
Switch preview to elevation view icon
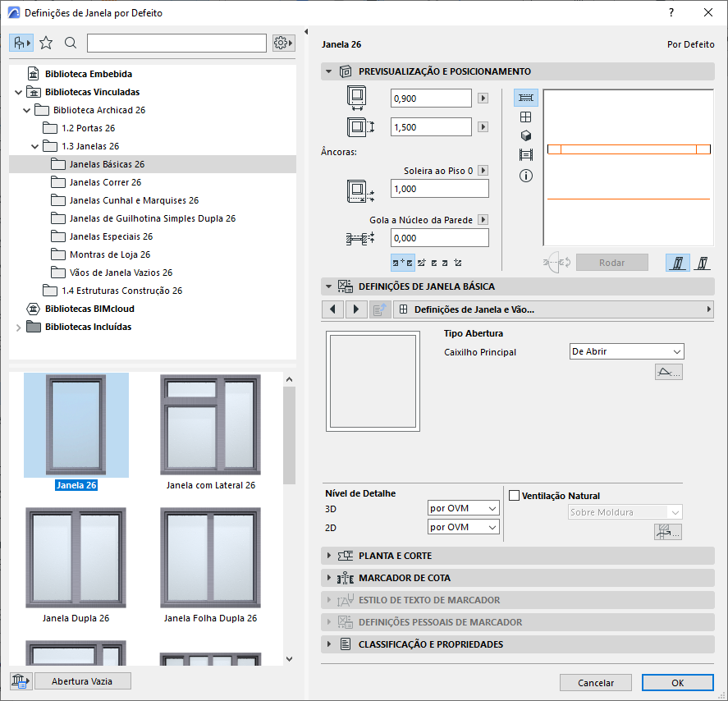(526, 117)
